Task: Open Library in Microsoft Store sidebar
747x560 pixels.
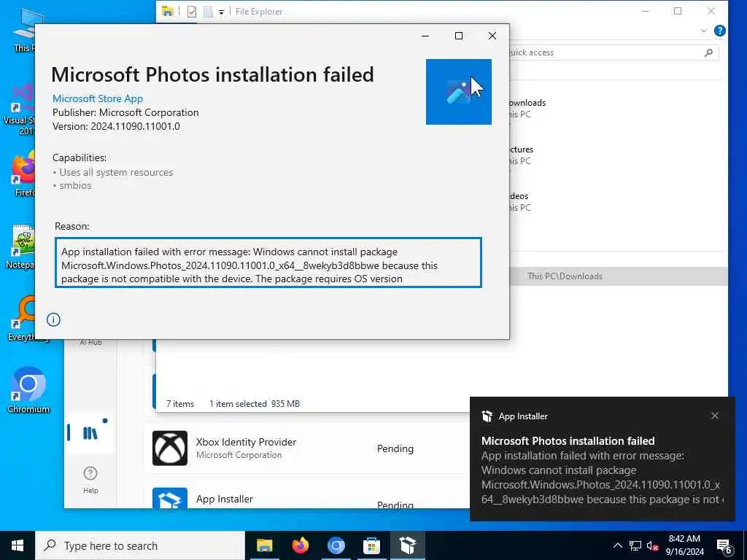Action: [90, 433]
